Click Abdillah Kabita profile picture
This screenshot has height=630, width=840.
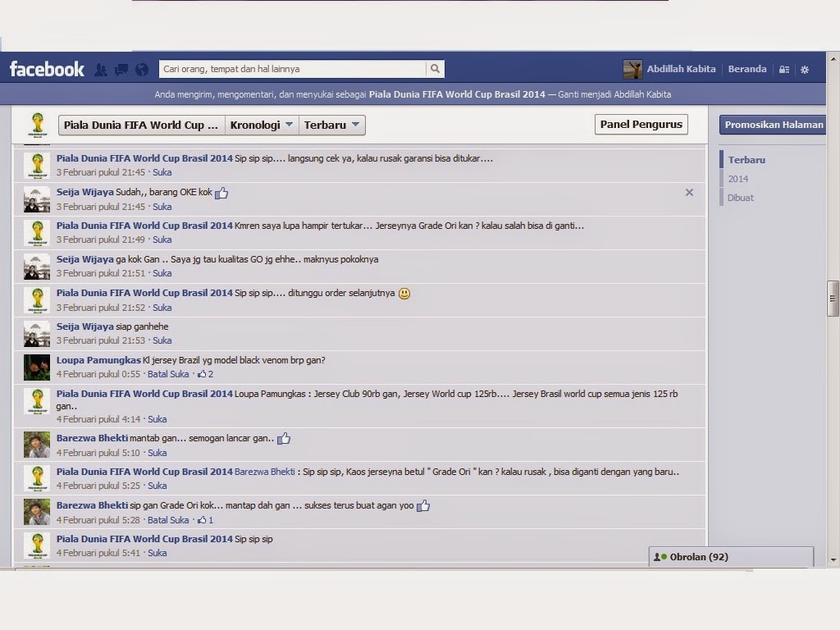point(632,69)
